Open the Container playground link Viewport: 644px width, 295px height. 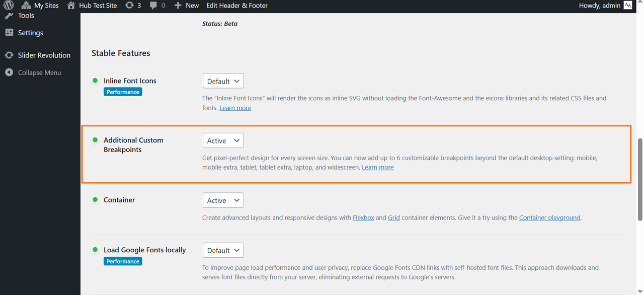[x=549, y=218]
